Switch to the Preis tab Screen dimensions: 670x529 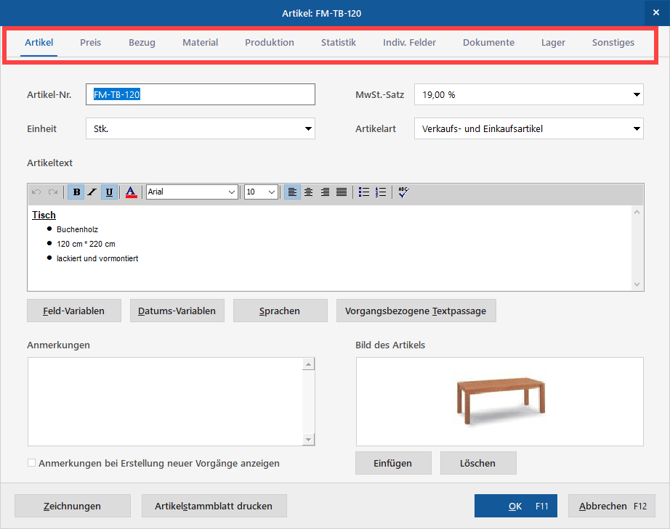tap(91, 43)
